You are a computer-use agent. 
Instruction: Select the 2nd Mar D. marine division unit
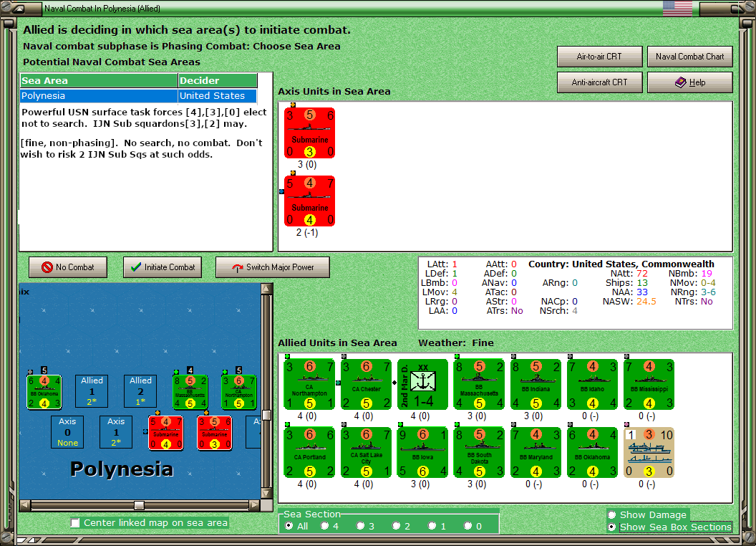[x=423, y=384]
